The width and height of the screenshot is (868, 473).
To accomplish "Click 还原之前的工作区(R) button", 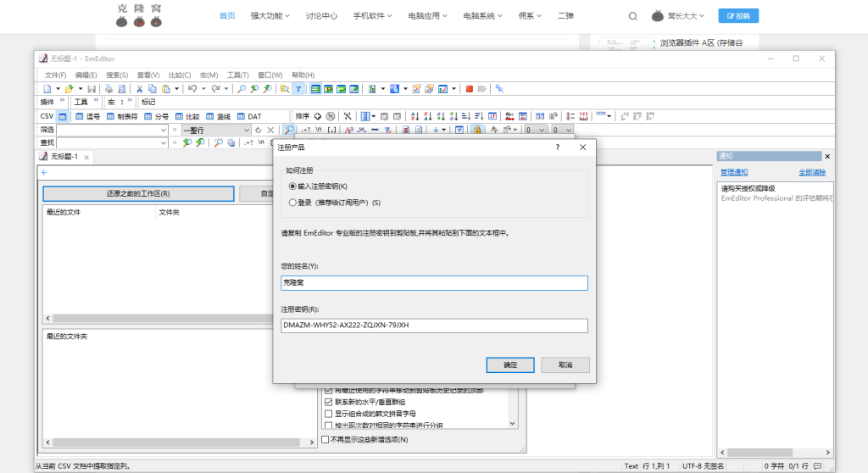I will pyautogui.click(x=138, y=194).
